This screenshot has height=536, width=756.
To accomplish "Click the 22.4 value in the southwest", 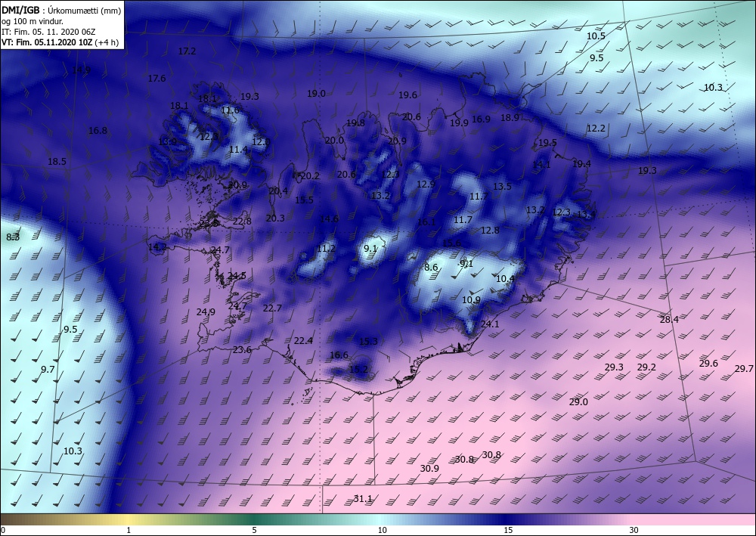I will pos(303,341).
